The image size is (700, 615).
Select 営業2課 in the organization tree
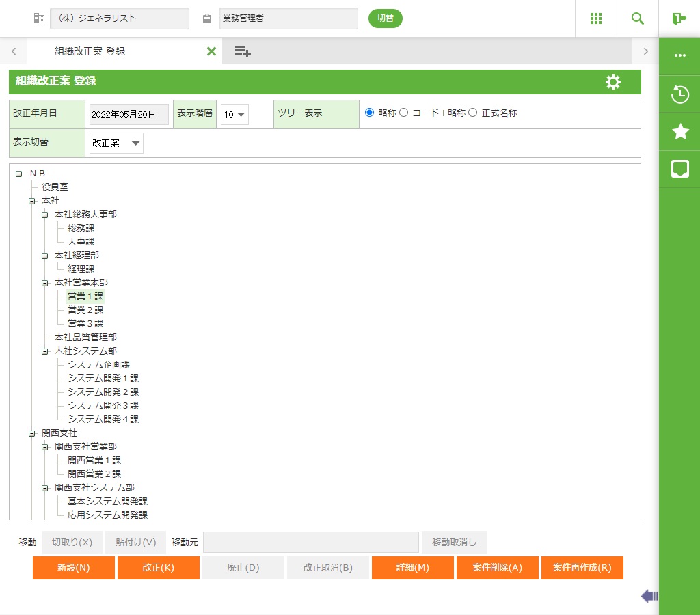[x=85, y=310]
